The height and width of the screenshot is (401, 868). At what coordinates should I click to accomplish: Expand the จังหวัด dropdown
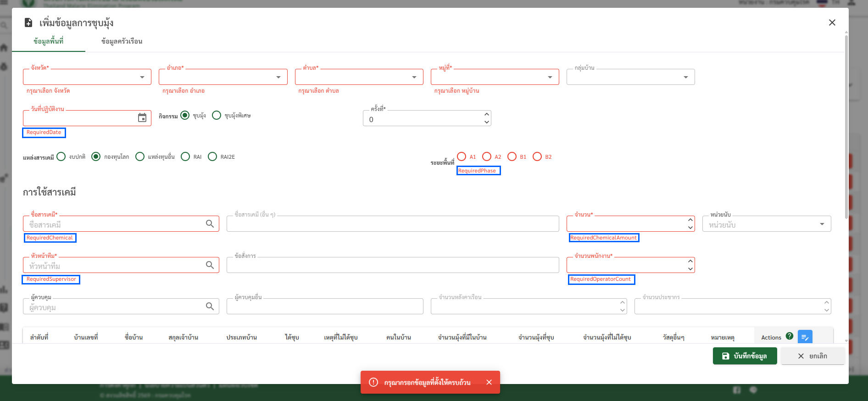[x=142, y=77]
